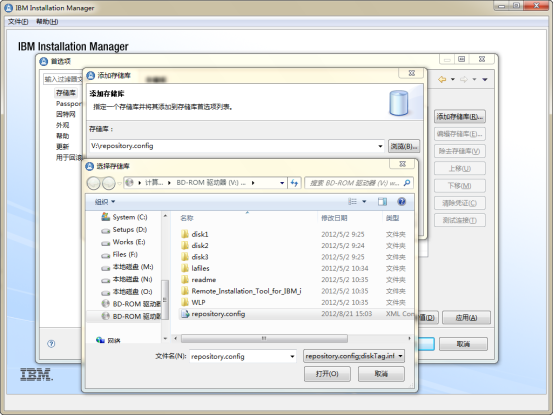Click the forward arrow icon in Preferences
Image resolution: width=553 pixels, height=415 pixels.
coord(464,79)
